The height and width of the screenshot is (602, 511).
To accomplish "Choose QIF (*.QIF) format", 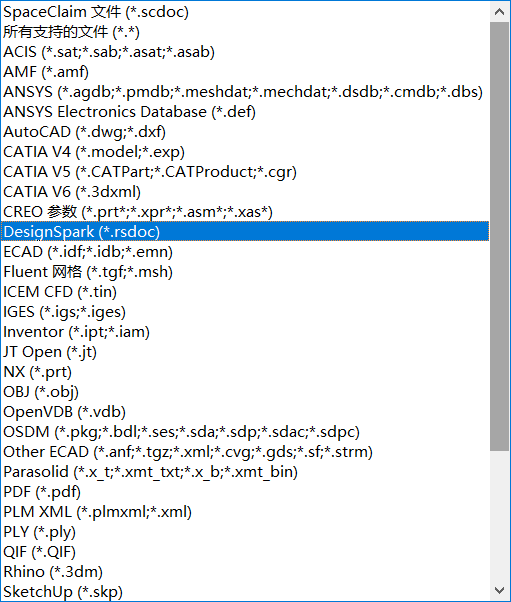I will pos(245,551).
